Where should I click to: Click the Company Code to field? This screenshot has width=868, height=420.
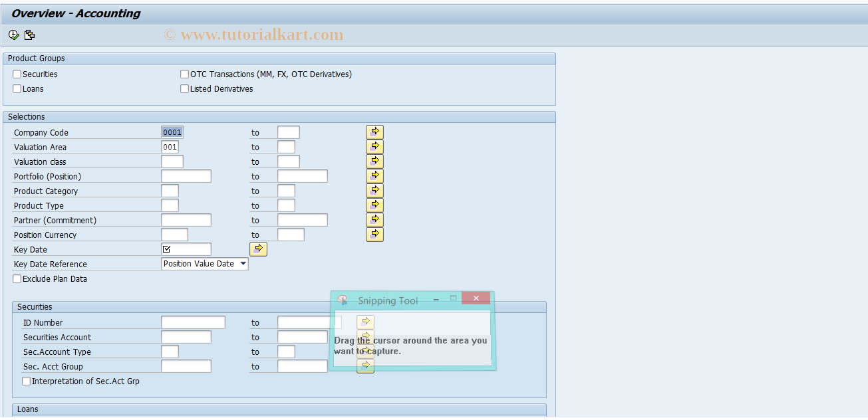(289, 132)
